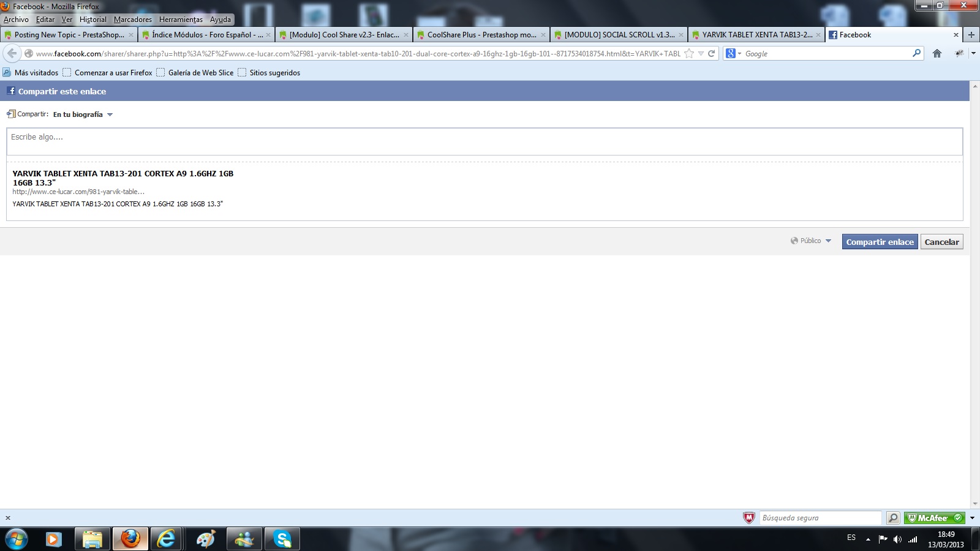Click the ce-lucar.com link preview URL
The image size is (980, 551).
tap(78, 192)
